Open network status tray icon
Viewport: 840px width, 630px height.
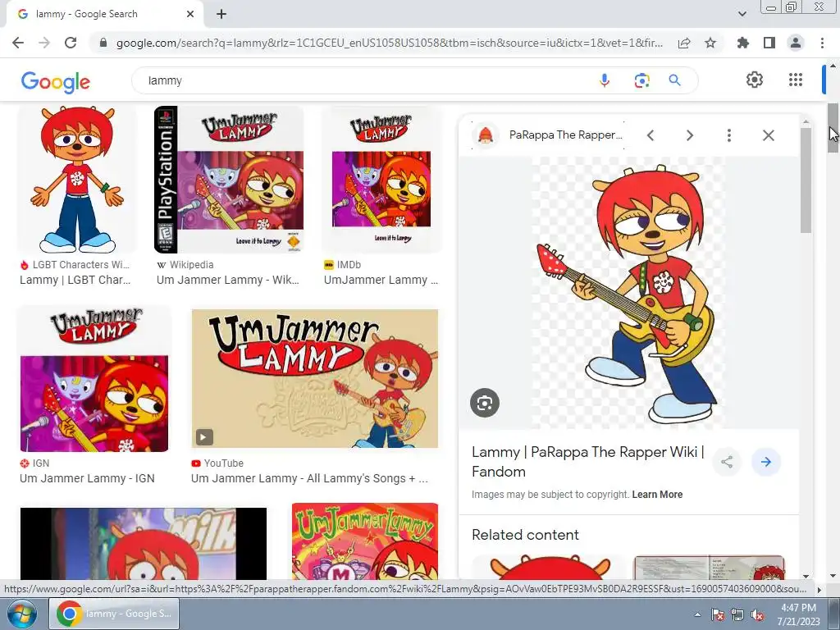pos(737,614)
